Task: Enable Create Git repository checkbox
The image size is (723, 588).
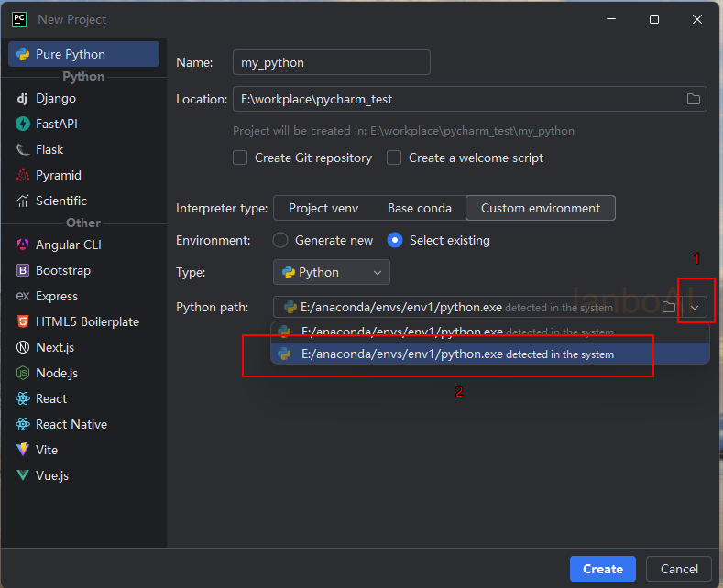Action: point(240,158)
